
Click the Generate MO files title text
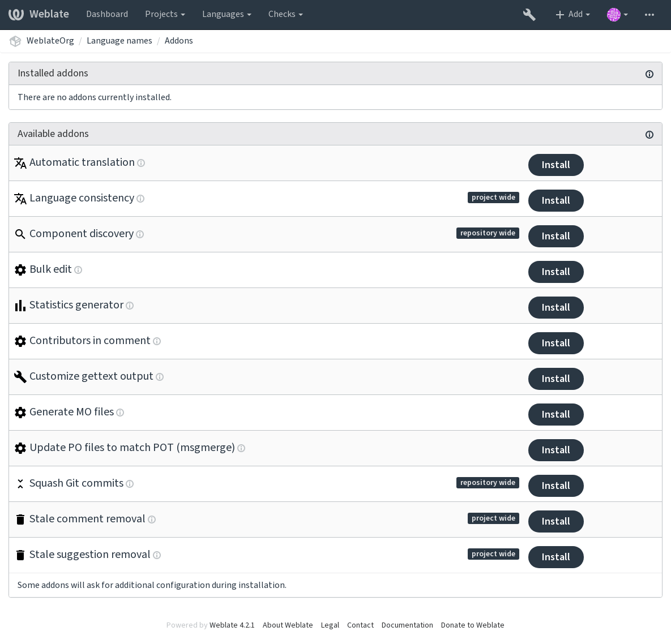click(71, 412)
